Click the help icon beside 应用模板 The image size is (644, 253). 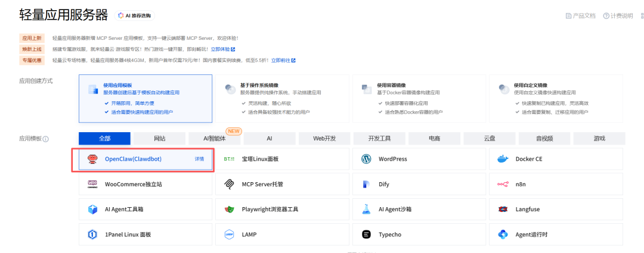[x=46, y=139]
